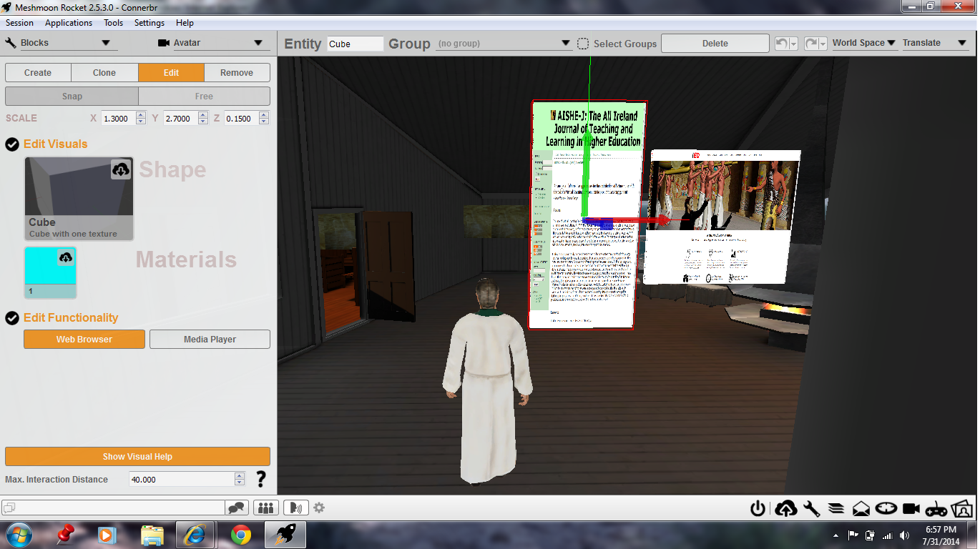The height and width of the screenshot is (549, 980).
Task: Click the redo arrow icon
Action: click(x=811, y=44)
